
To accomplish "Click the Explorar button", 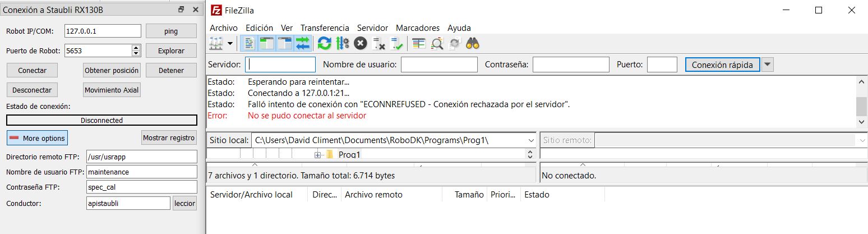I will coord(171,51).
